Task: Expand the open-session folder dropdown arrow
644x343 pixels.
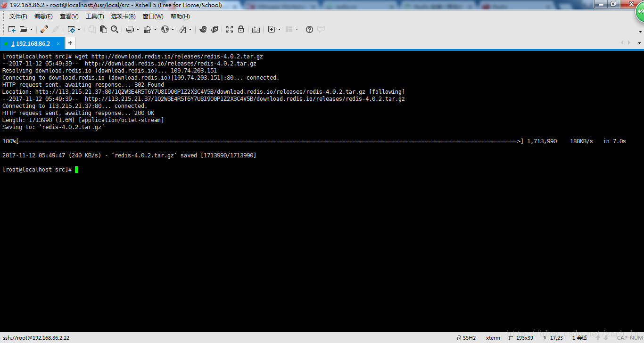Action: 32,29
